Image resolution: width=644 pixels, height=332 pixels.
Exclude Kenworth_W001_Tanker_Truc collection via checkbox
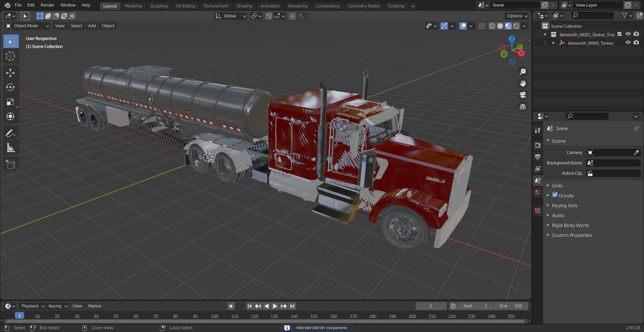click(x=619, y=34)
